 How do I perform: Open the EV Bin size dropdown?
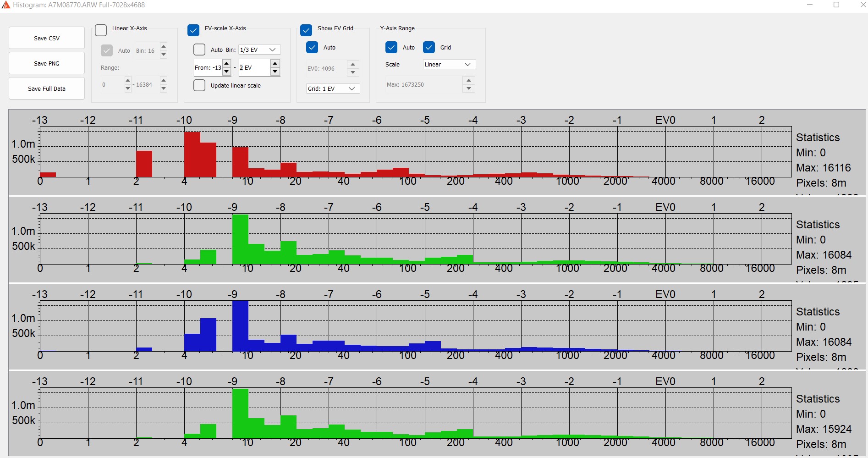(259, 50)
